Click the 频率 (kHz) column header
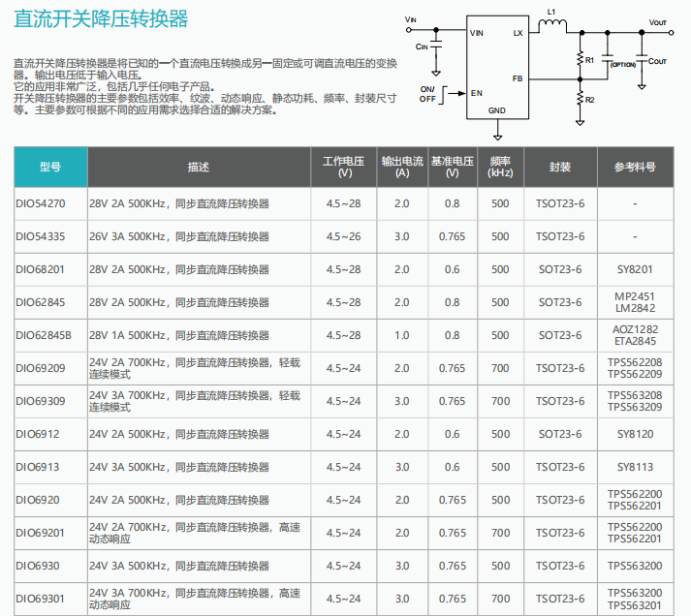691x616 pixels. tap(500, 168)
